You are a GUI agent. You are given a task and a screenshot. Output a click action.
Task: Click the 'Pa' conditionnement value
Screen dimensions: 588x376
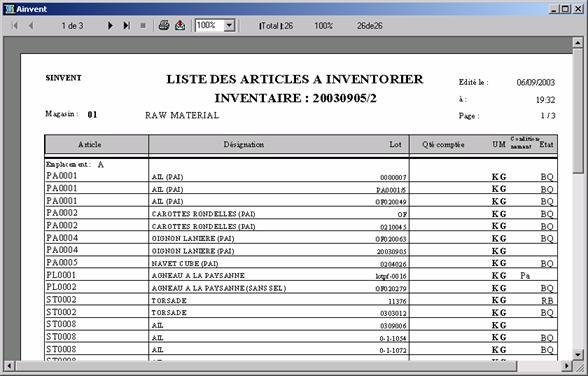click(x=525, y=276)
